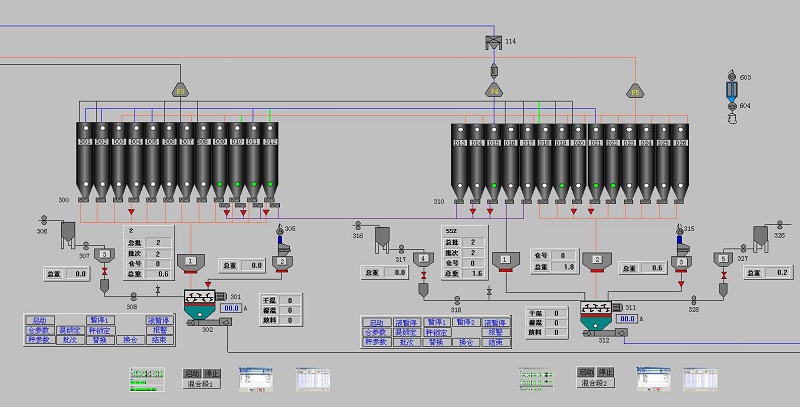
Task: Click the 暂停1 button in the mixer 301 panel
Action: pos(100,320)
